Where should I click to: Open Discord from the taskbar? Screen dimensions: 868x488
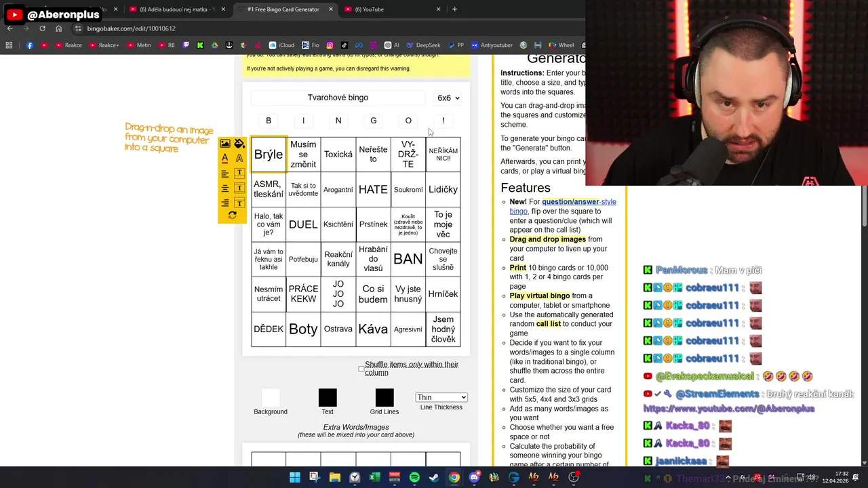point(474,477)
